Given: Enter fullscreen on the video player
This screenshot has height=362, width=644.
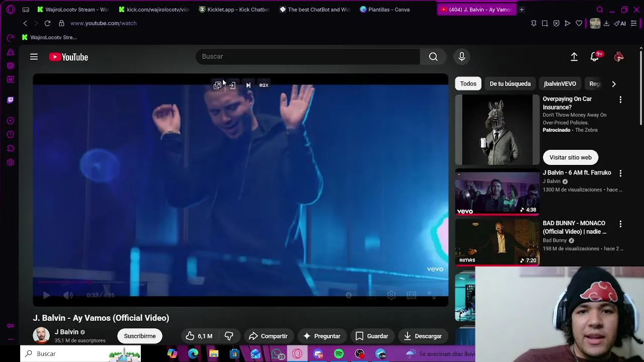Looking at the screenshot, I should [432, 296].
